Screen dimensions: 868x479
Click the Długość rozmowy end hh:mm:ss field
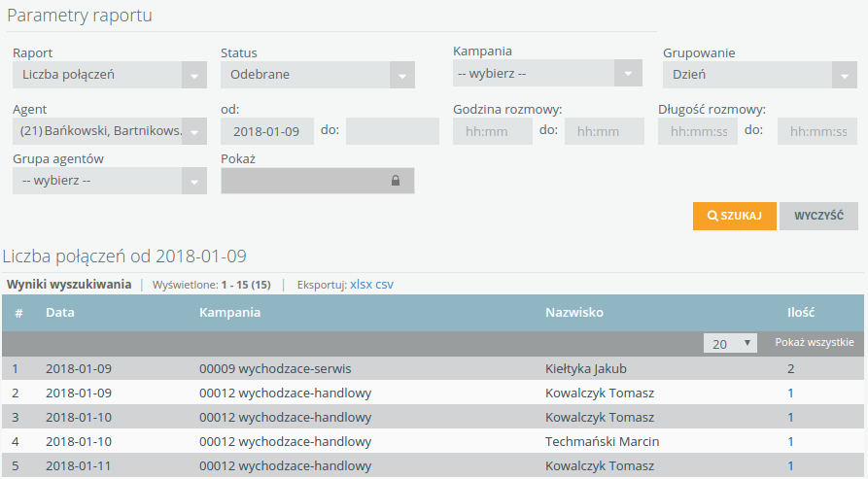click(x=817, y=131)
